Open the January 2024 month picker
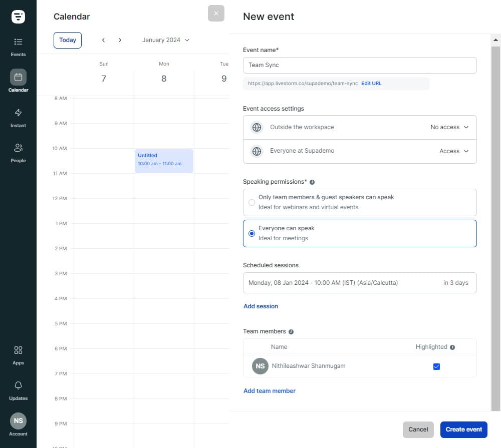This screenshot has height=448, width=501. 166,40
